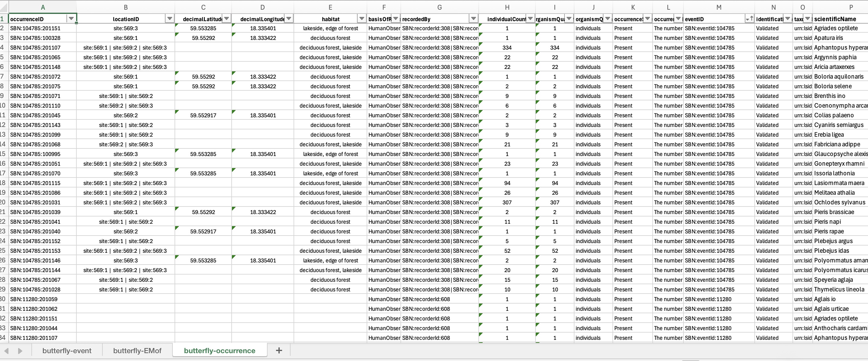Screen dimensions: 868x361
Task: Select row 15 by clicking its row number
Action: pos(3,154)
